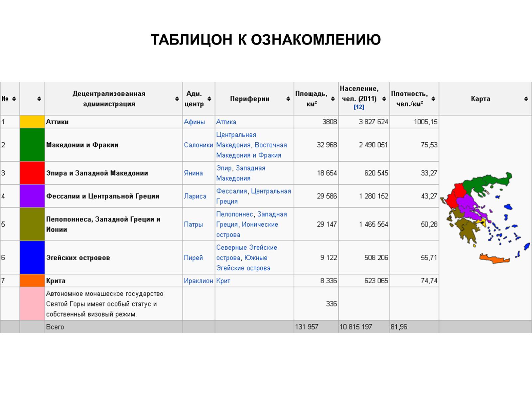The image size is (532, 399).
Task: Sort by Периферии column arrows
Action: (288, 99)
